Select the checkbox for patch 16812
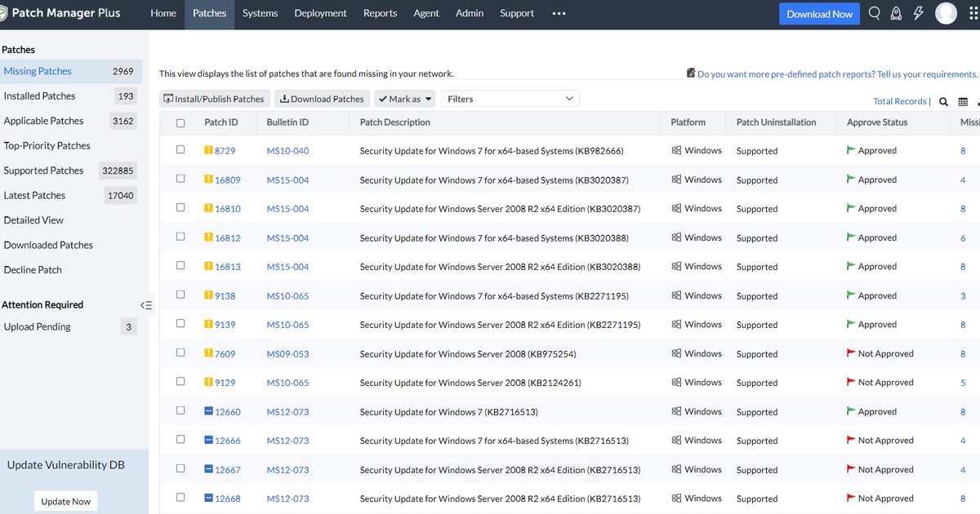 [x=180, y=237]
